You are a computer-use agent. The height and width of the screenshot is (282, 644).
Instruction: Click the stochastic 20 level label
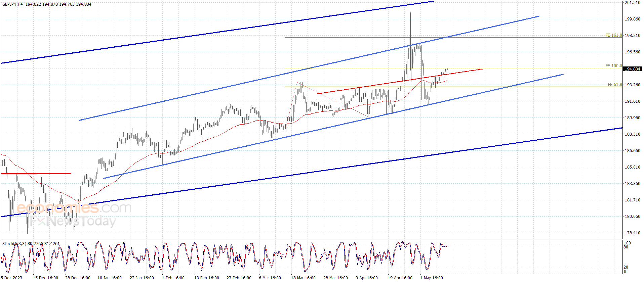626,267
